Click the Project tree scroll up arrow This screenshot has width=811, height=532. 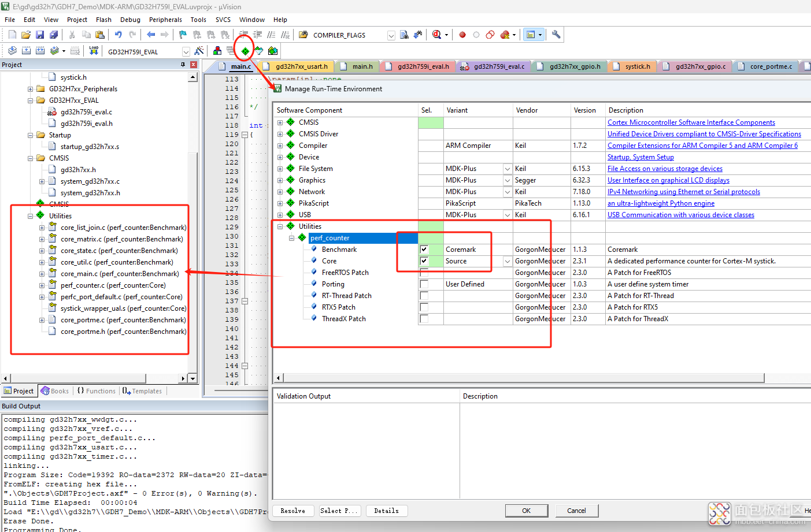tap(193, 77)
